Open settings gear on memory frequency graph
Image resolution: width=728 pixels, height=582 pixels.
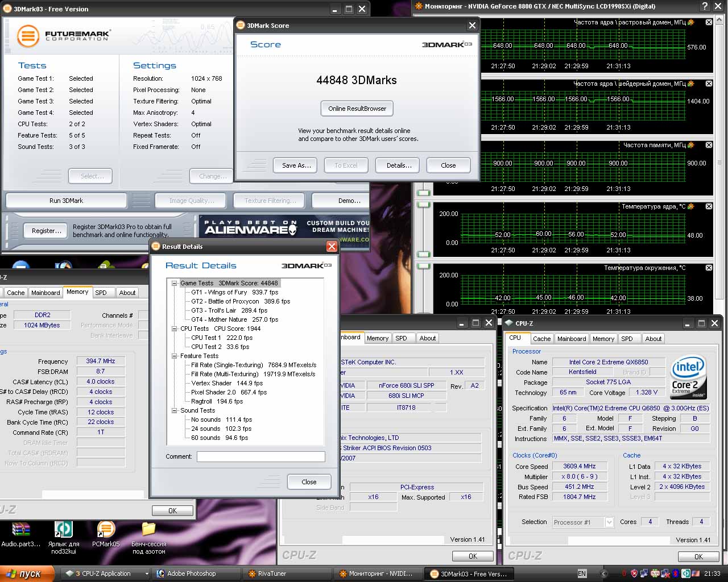tap(691, 145)
